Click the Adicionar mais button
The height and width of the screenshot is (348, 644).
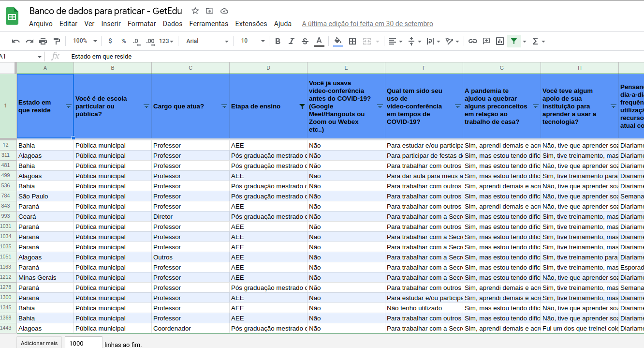39,343
